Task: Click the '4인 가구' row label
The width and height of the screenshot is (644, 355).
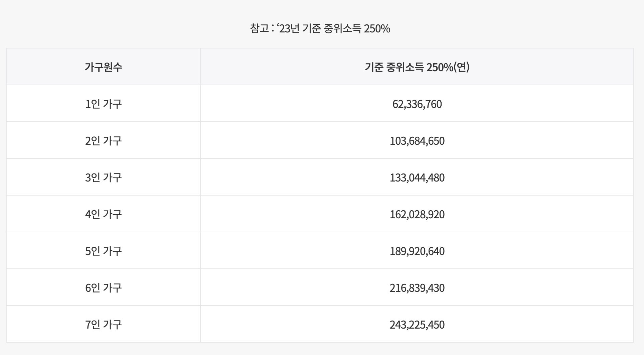Action: [x=103, y=214]
